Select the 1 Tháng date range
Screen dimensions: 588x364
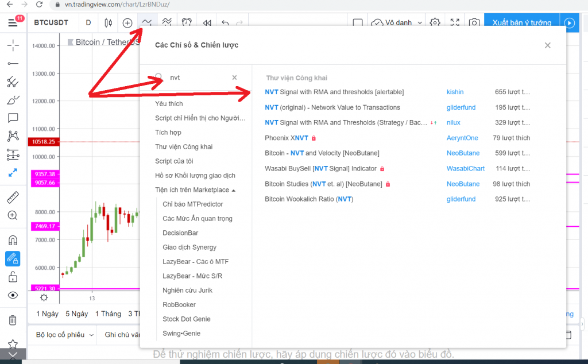[108, 314]
